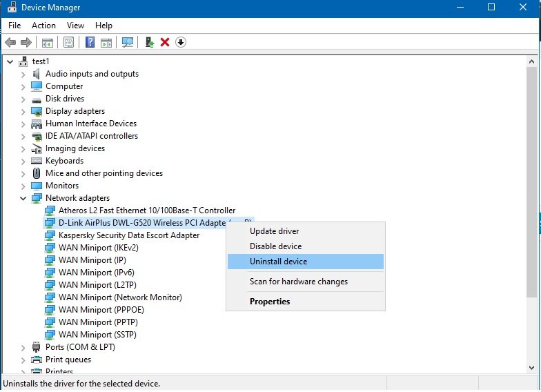Select WAN Miniport (IP)

[x=92, y=260]
